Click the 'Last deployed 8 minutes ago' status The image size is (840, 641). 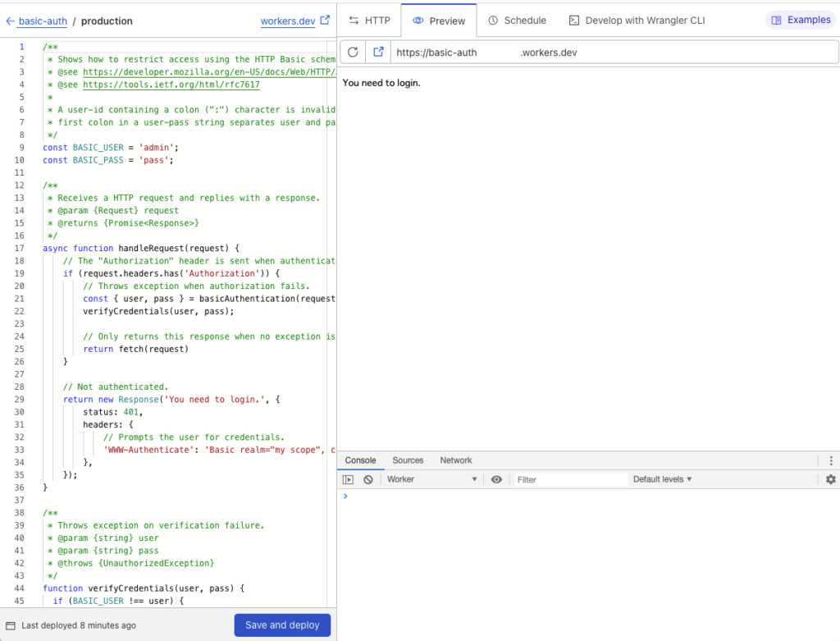click(79, 625)
